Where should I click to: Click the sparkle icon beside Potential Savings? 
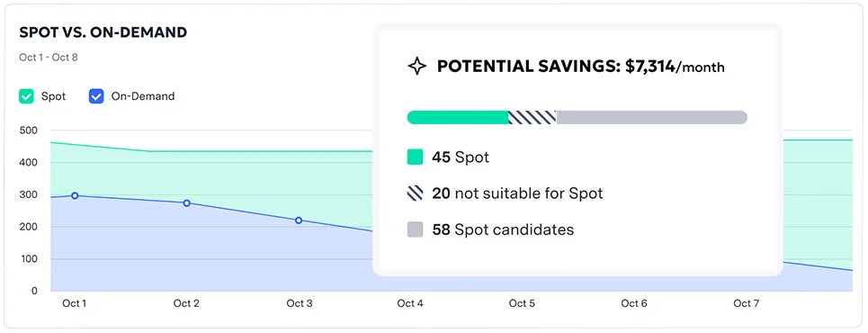click(x=416, y=67)
